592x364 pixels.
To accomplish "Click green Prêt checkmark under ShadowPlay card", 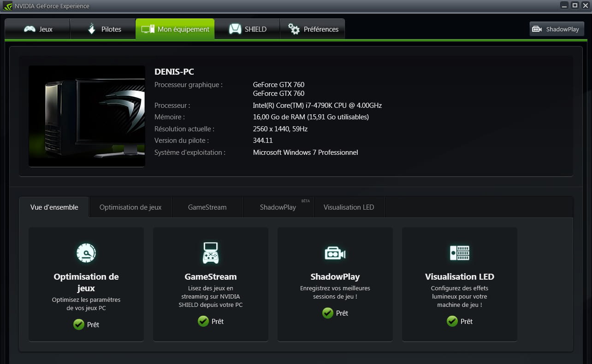I will (x=328, y=313).
